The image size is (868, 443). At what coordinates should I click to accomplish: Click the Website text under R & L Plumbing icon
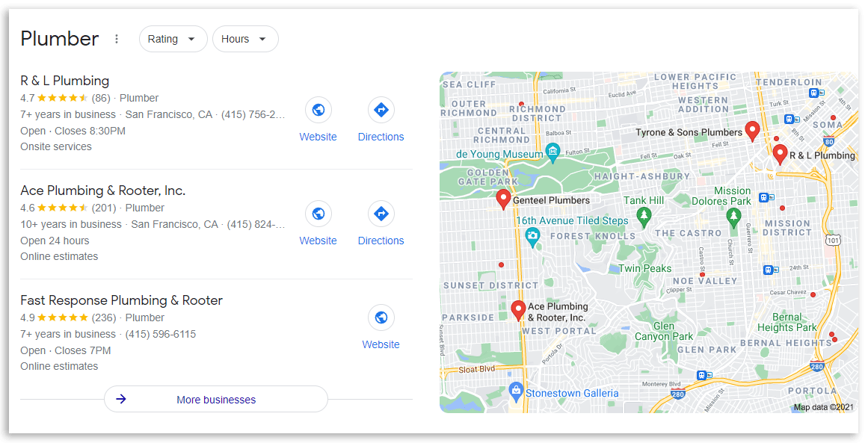318,137
